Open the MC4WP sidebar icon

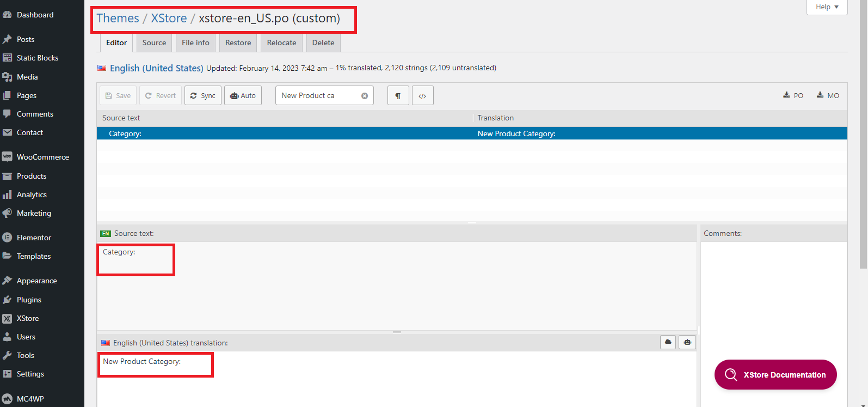pos(7,399)
